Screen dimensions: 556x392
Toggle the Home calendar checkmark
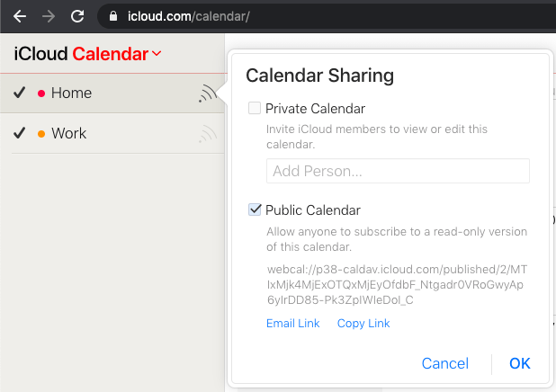point(19,93)
